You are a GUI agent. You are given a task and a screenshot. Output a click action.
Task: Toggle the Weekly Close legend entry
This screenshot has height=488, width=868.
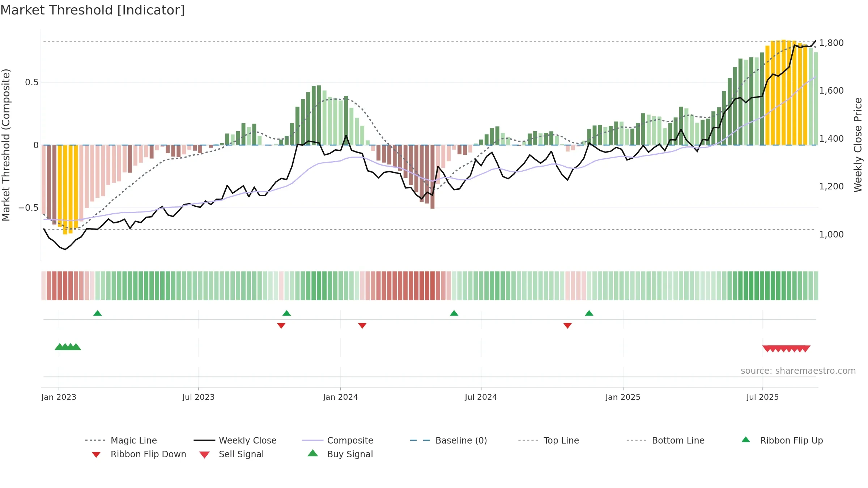235,440
